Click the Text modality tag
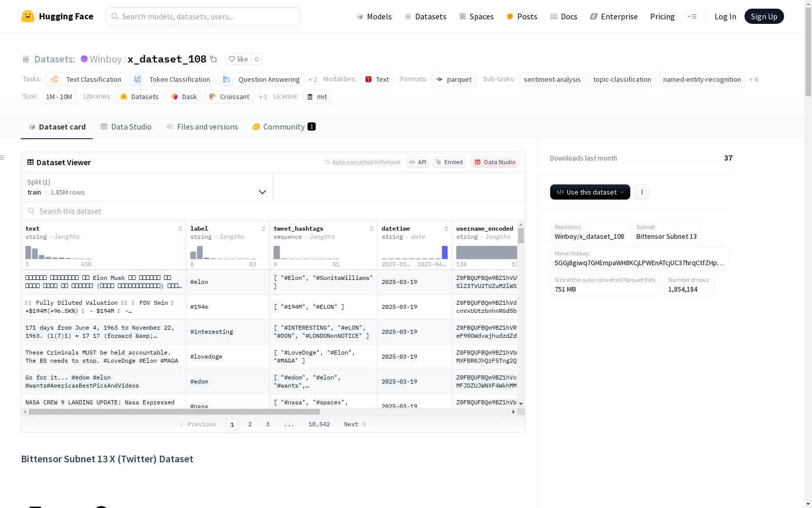This screenshot has height=508, width=812. tap(377, 79)
